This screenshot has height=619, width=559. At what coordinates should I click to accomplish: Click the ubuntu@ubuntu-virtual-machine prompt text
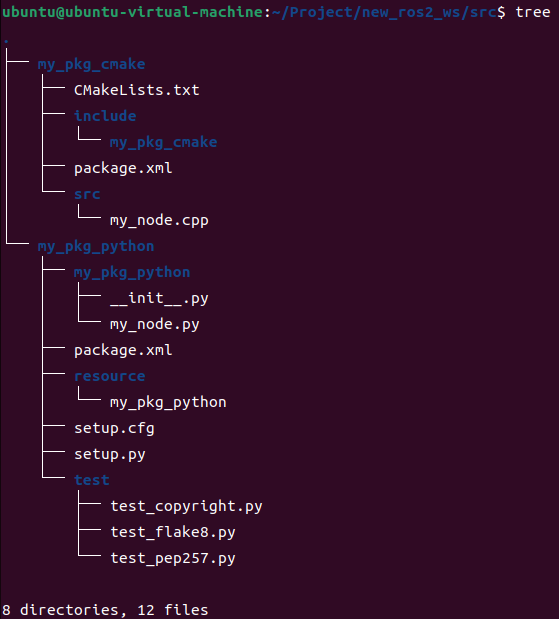[x=132, y=12]
